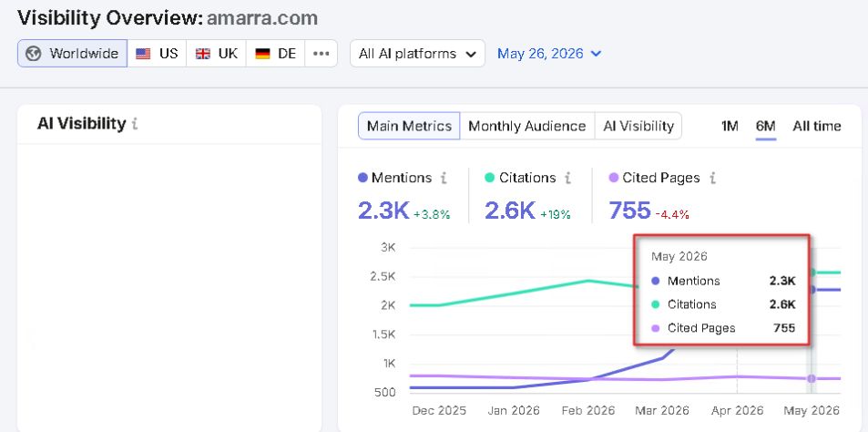The width and height of the screenshot is (868, 432).
Task: Open the May 26, 2026 date picker
Action: point(549,54)
